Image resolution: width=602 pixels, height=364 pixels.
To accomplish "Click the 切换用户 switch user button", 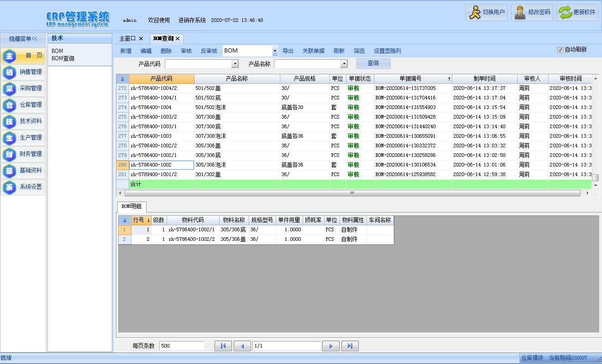I will [487, 12].
